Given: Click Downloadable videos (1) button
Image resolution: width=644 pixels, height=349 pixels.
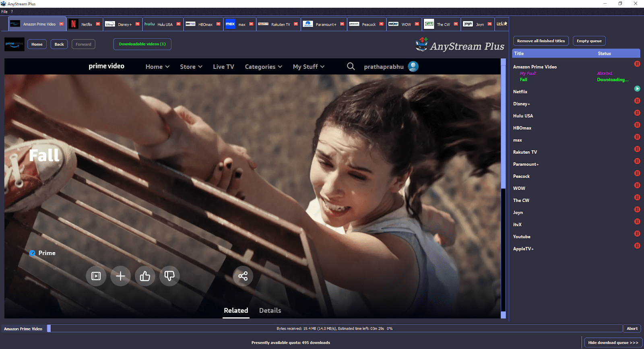Looking at the screenshot, I should click(x=142, y=44).
